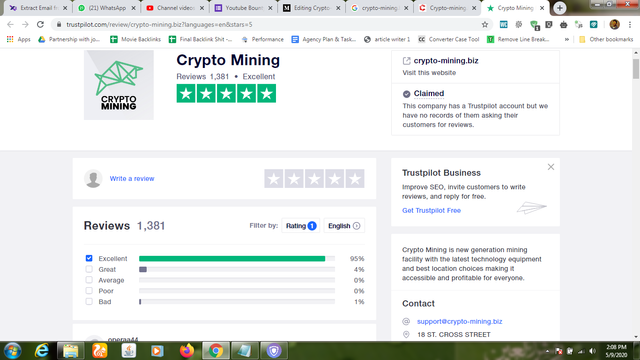Click the address bar URL field

[271, 24]
